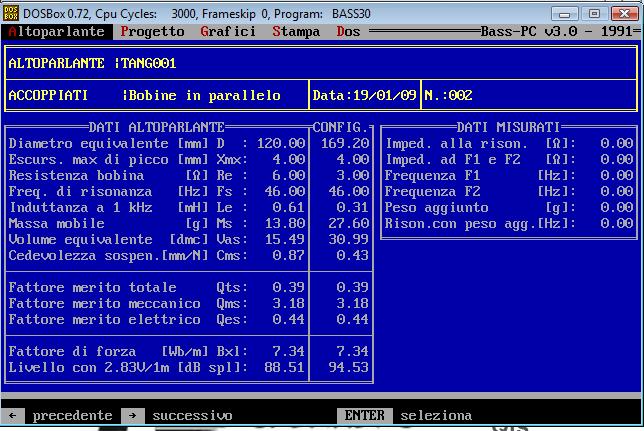Select Qms value 3.18 in speaker column

coord(289,303)
